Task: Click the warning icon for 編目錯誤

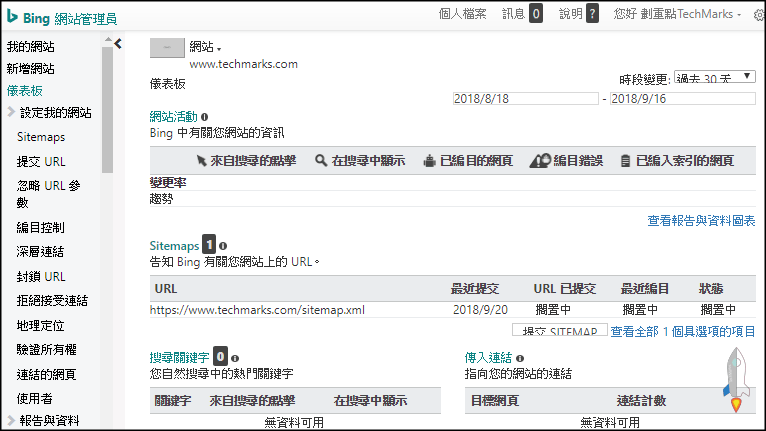Action: point(540,161)
